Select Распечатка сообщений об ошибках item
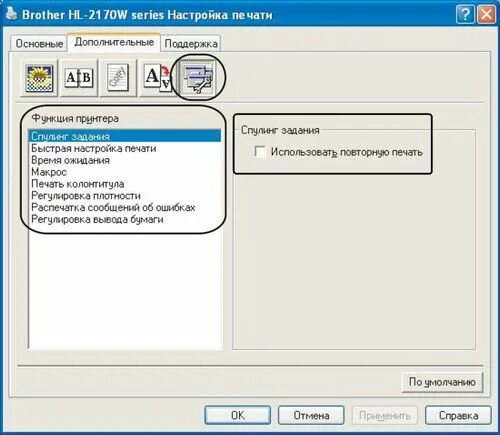The height and width of the screenshot is (435, 500). click(x=125, y=208)
